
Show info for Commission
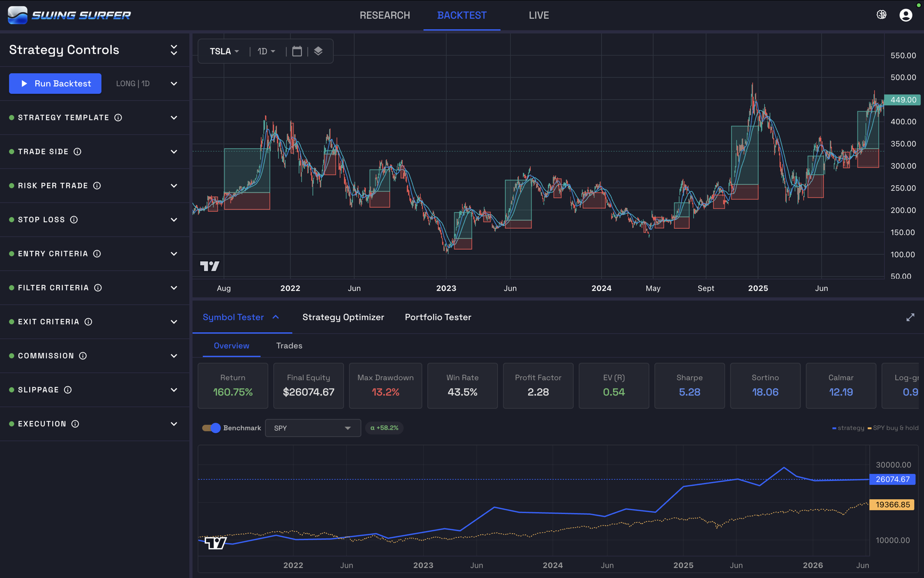click(83, 356)
